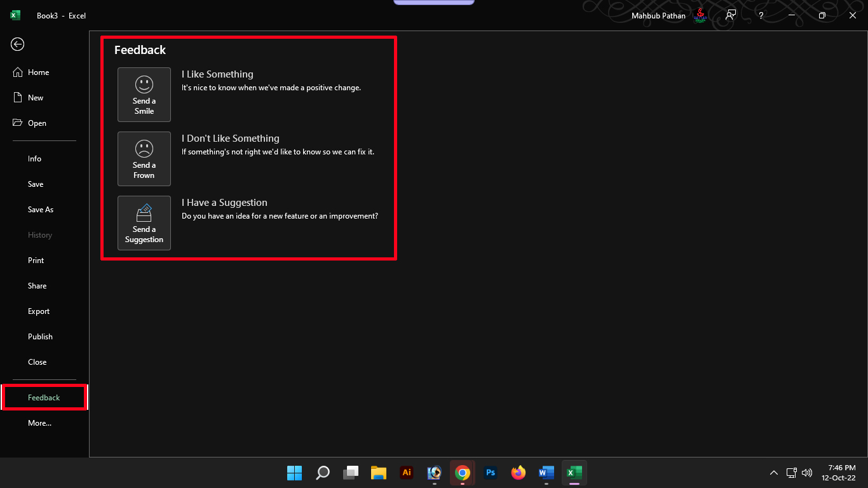Click the Send a Suggestion button

click(x=144, y=223)
